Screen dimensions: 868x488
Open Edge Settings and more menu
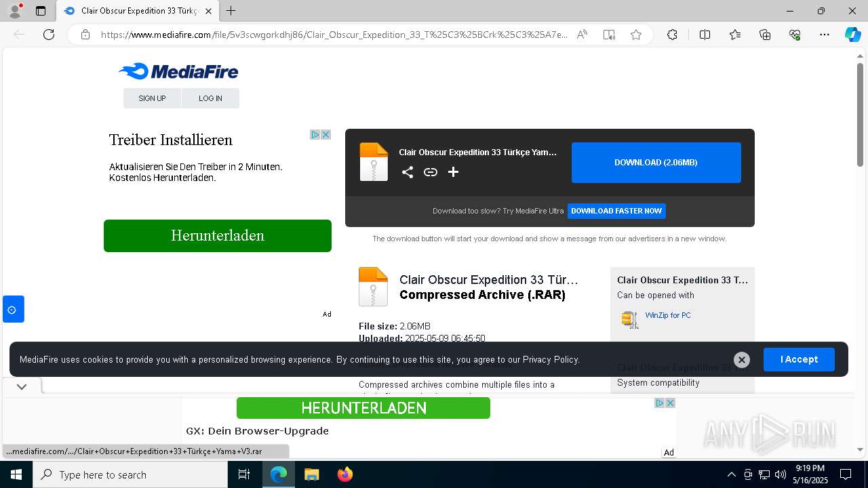[825, 35]
